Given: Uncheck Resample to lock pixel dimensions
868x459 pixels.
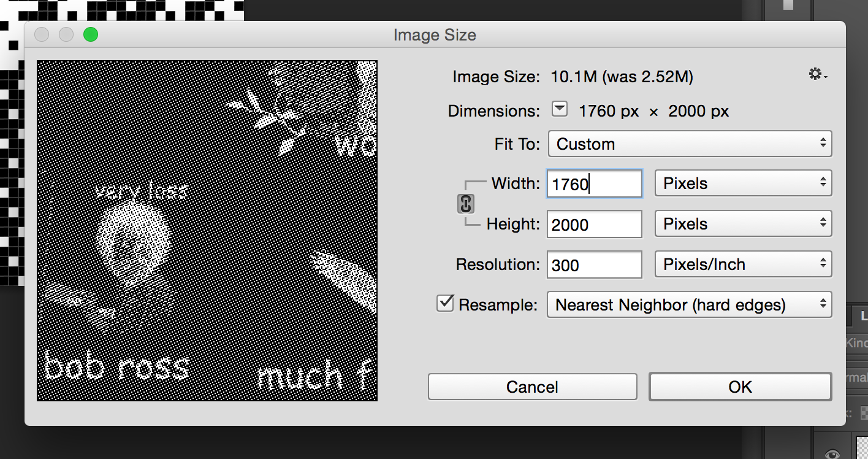Looking at the screenshot, I should coord(445,303).
